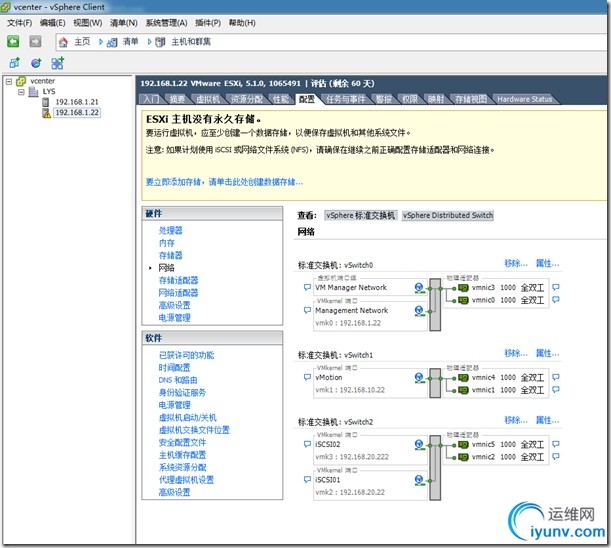Click the vmnic1 adapter icon
This screenshot has width=611, height=548.
[x=463, y=390]
